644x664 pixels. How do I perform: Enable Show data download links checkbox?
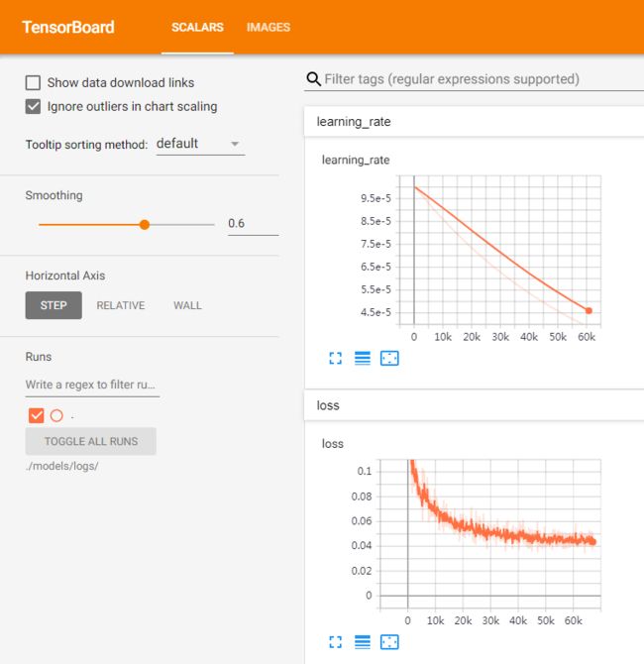tap(33, 82)
